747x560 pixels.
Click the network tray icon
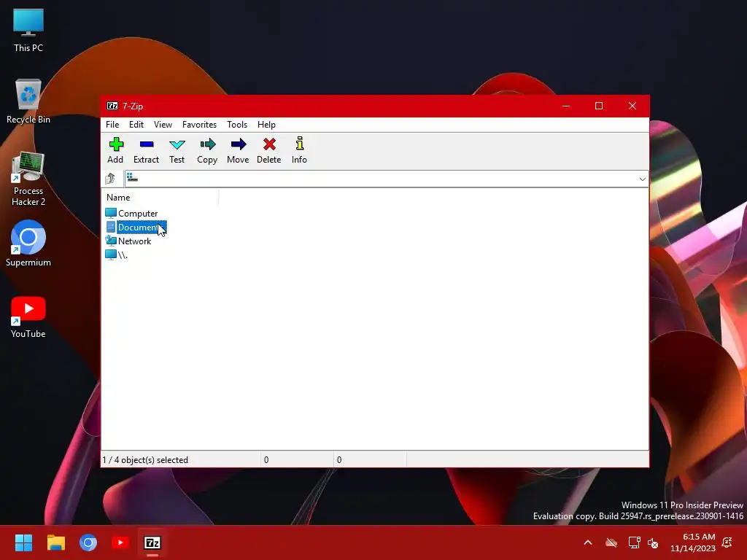coord(634,542)
